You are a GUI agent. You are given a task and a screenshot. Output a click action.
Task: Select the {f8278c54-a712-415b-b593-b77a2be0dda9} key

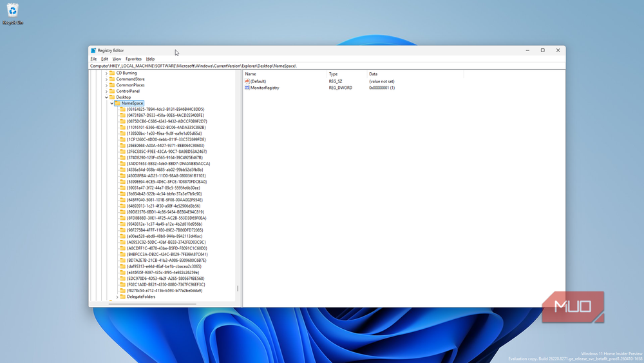coord(165,290)
